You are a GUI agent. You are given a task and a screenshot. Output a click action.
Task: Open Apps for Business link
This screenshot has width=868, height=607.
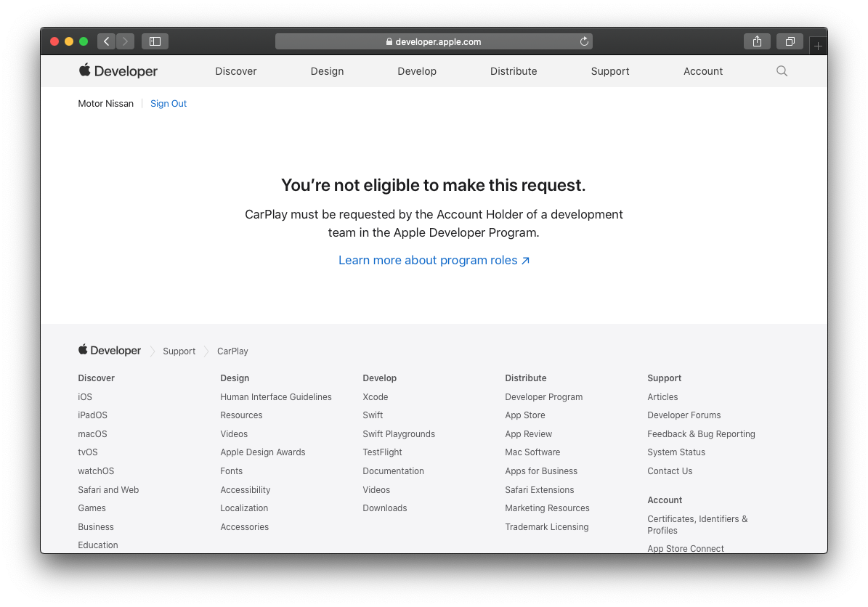[541, 471]
